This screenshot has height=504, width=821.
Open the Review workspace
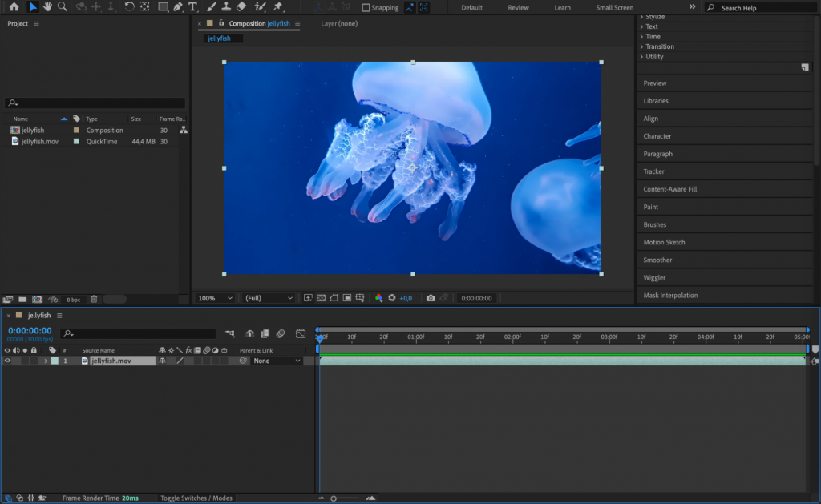(518, 7)
